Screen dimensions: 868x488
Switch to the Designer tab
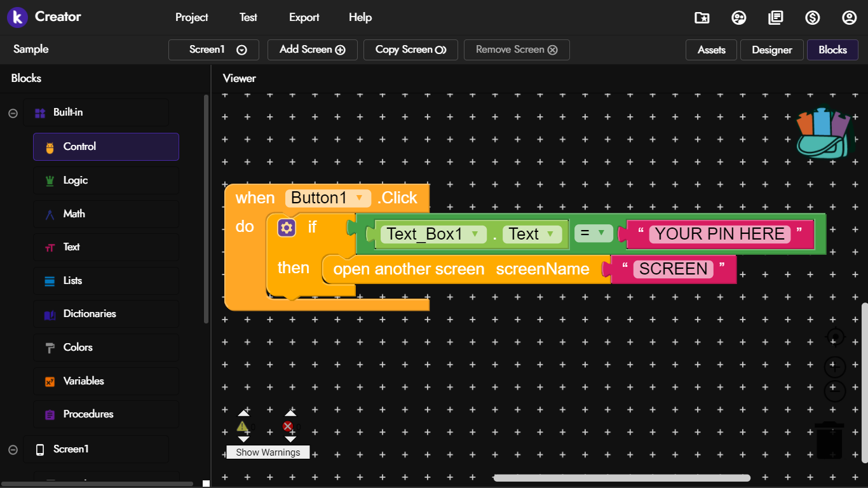[x=771, y=50]
